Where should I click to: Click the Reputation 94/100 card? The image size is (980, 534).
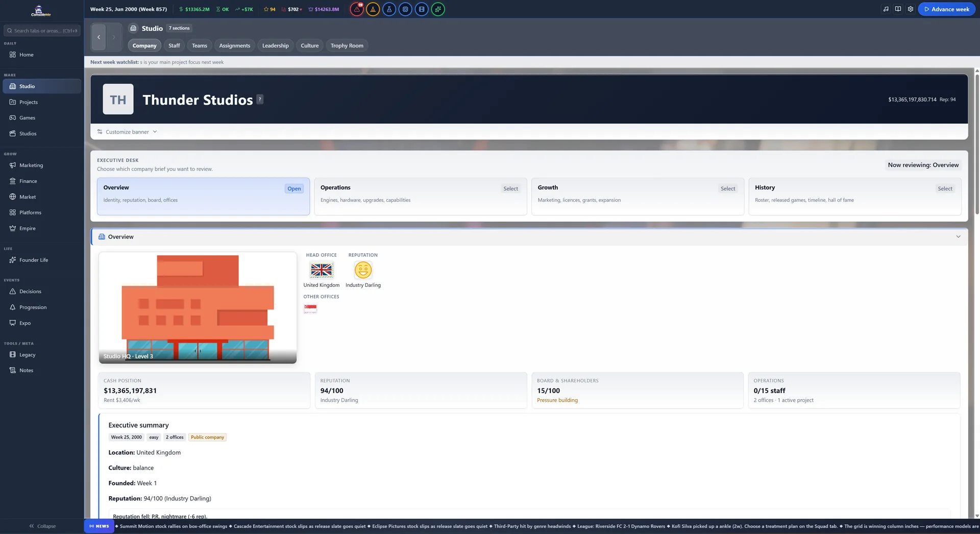(x=421, y=391)
